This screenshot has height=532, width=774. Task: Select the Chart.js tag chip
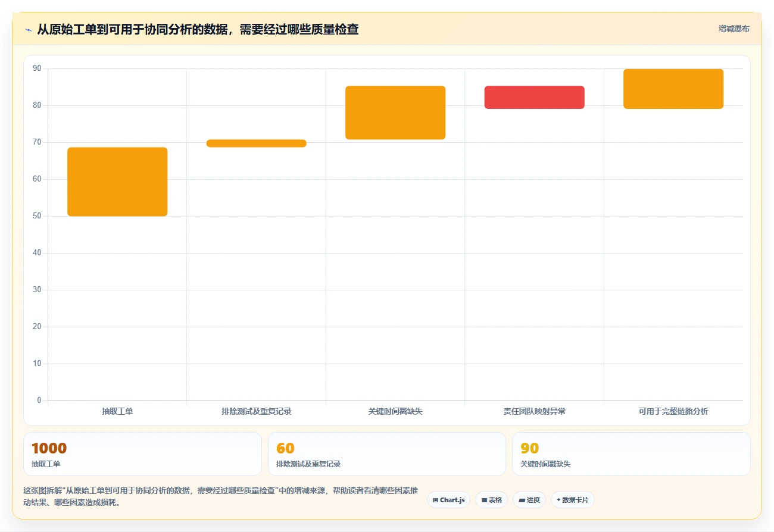[448, 500]
